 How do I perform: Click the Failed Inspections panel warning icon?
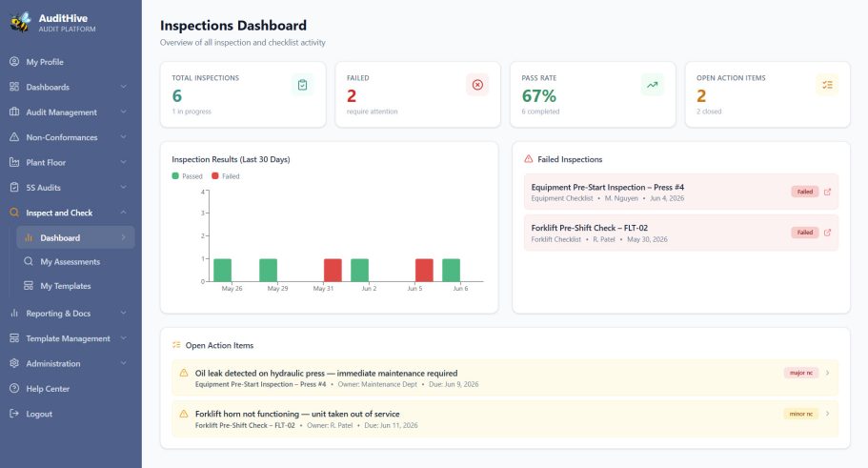(528, 159)
